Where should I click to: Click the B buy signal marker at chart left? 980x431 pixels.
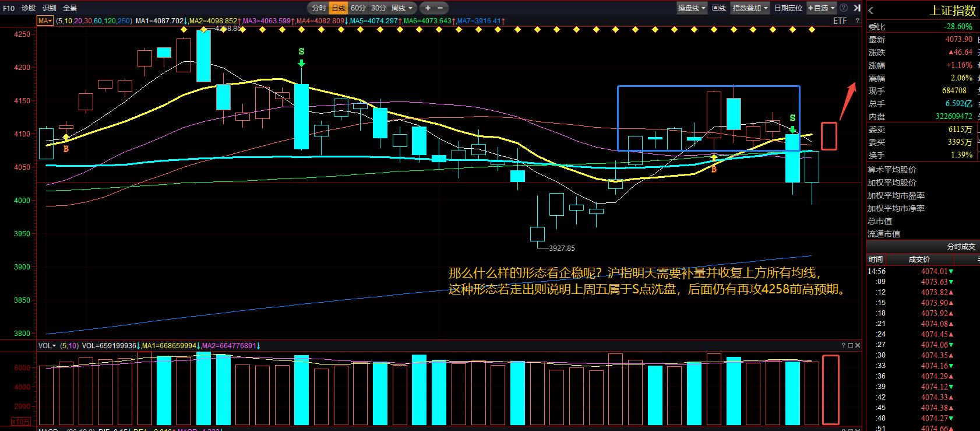tap(66, 149)
